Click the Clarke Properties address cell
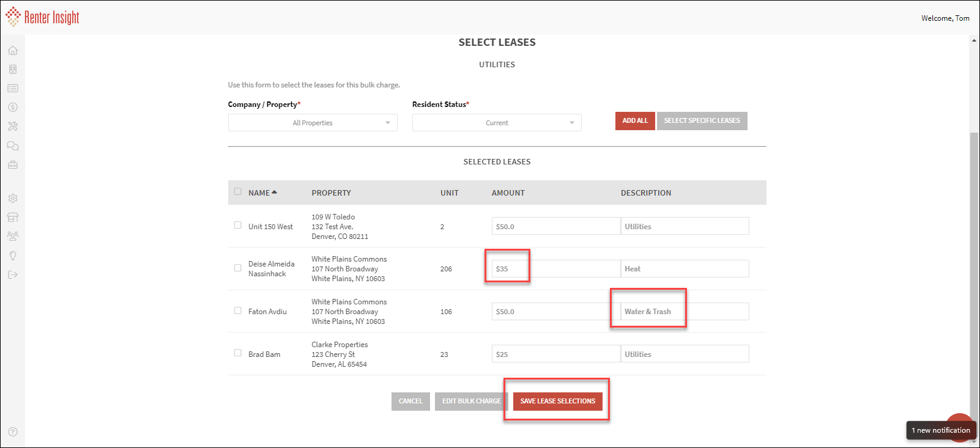 click(340, 354)
